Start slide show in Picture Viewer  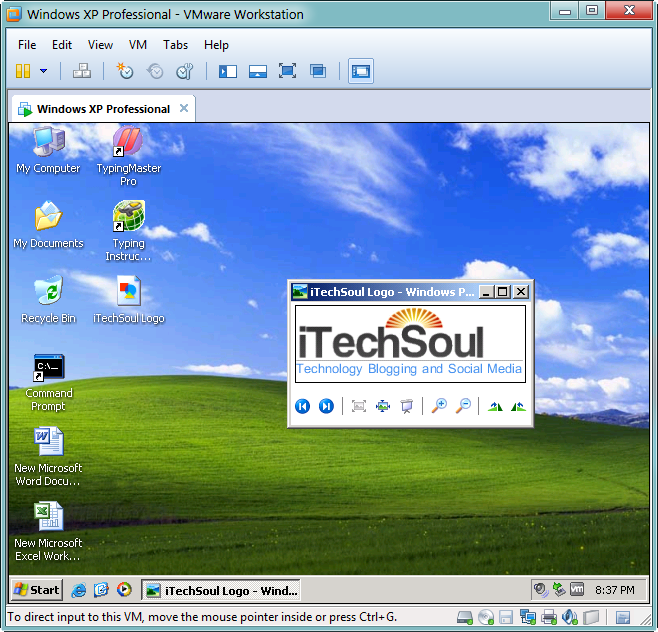pos(407,406)
